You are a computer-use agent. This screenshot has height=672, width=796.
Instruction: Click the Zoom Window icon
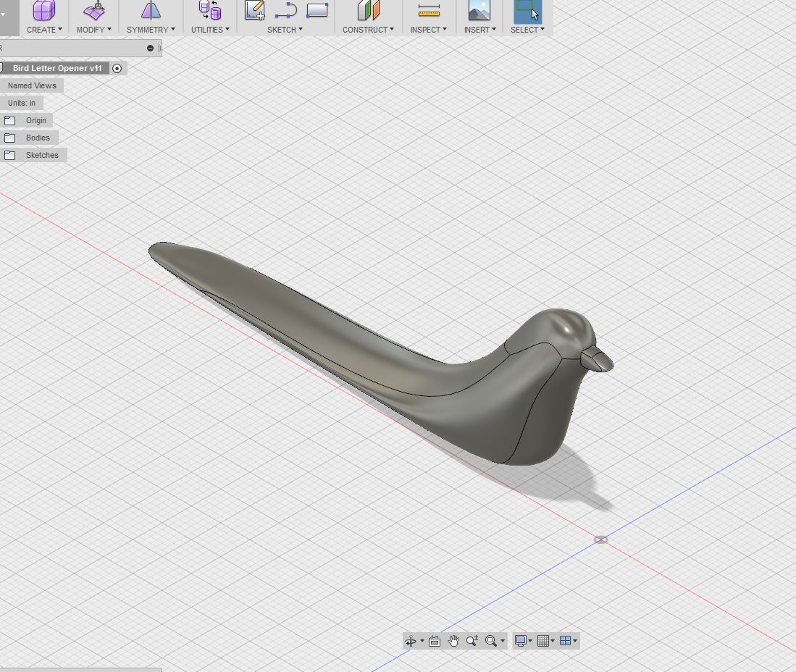(491, 641)
